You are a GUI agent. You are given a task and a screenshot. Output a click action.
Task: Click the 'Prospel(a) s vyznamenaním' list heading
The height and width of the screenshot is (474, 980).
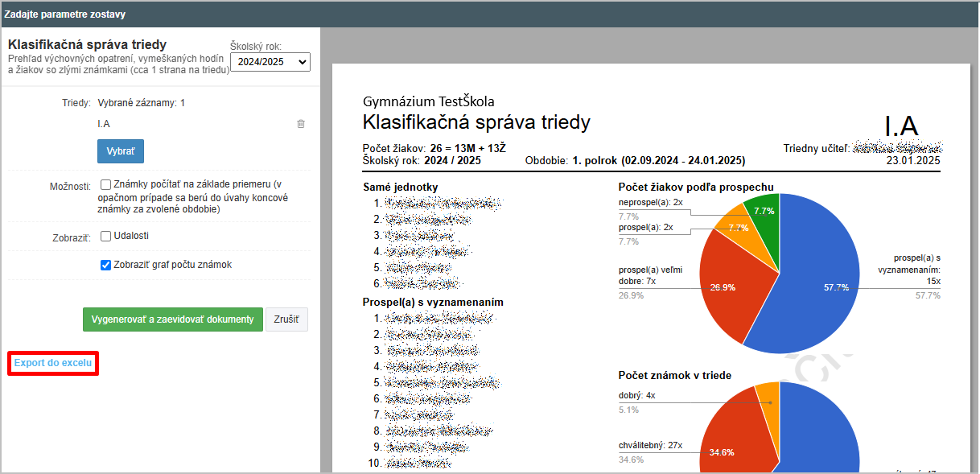(434, 302)
